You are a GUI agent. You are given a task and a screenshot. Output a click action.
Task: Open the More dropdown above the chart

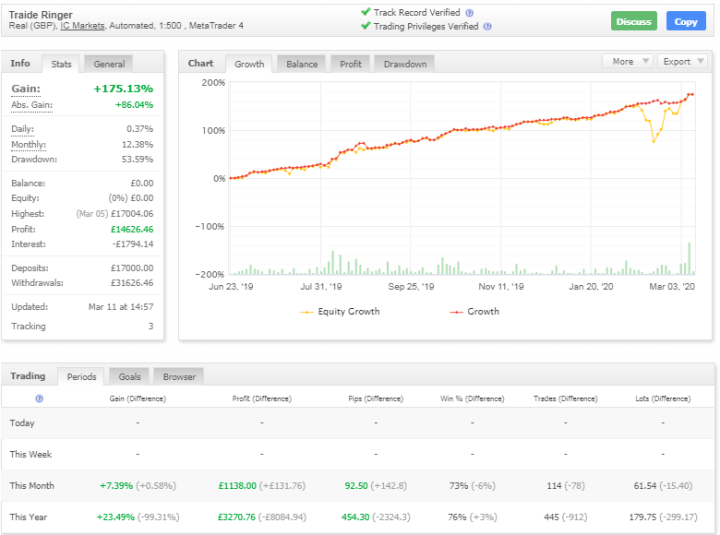click(628, 62)
